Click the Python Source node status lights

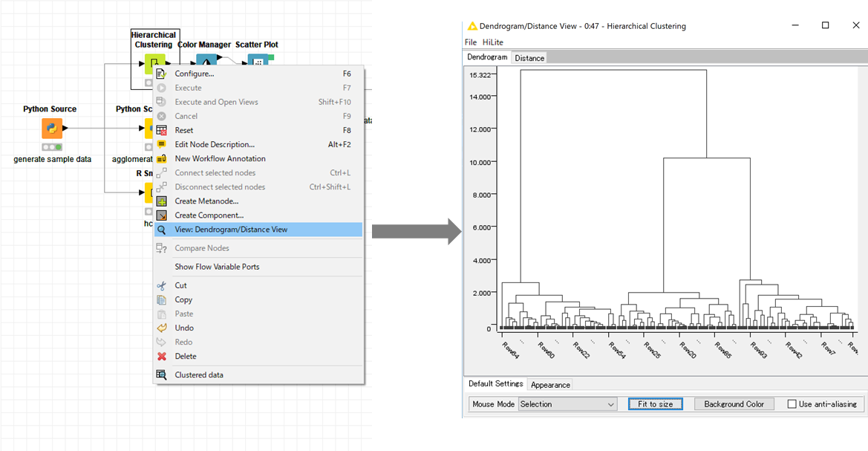(x=52, y=147)
